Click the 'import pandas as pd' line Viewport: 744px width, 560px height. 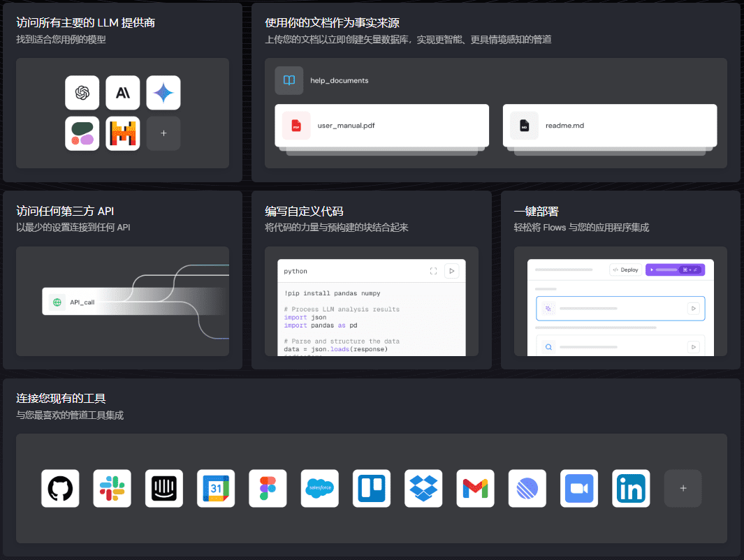point(321,325)
